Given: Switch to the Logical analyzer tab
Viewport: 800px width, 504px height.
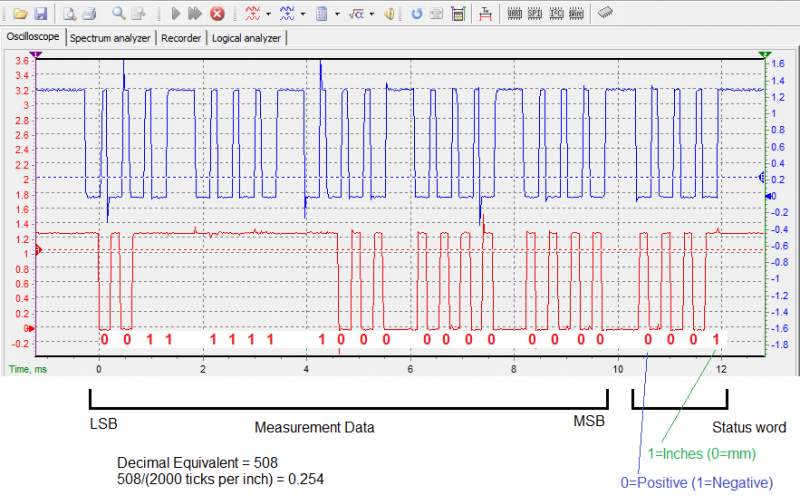Looking at the screenshot, I should point(246,38).
